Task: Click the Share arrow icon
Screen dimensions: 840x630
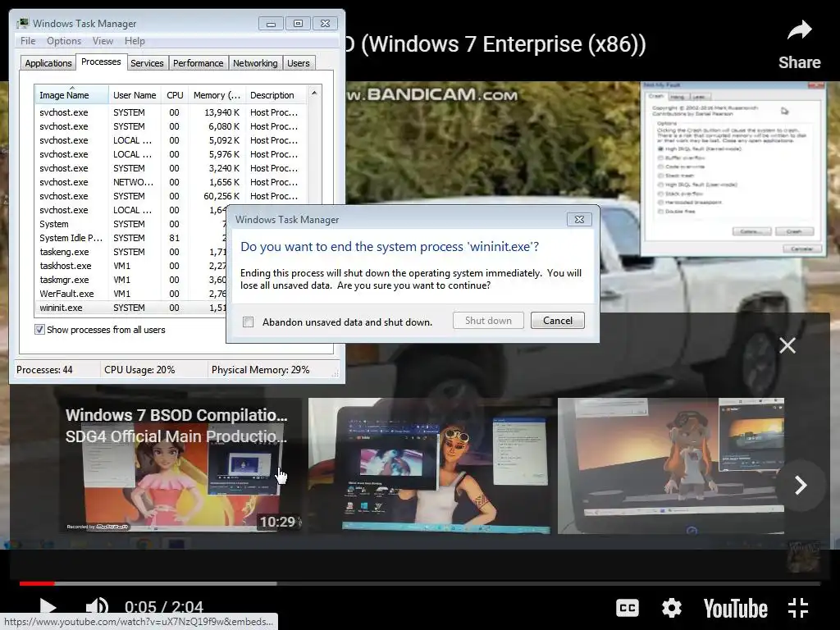Action: point(799,30)
